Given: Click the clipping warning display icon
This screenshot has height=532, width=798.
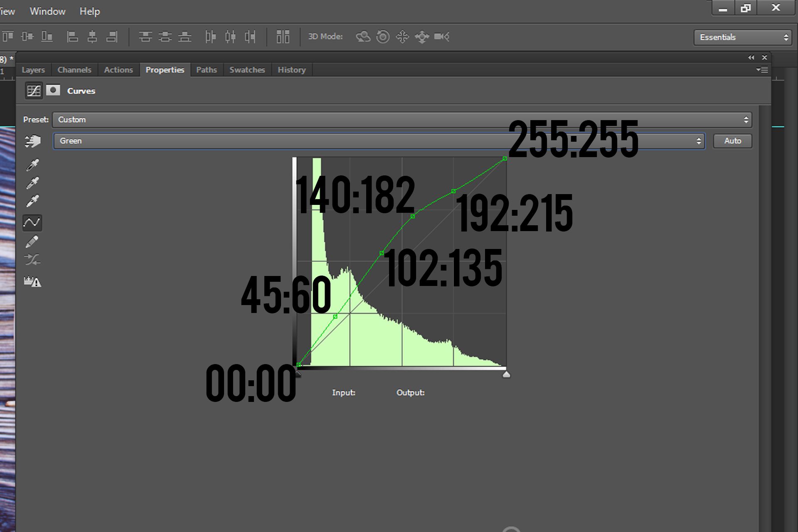Looking at the screenshot, I should click(x=32, y=282).
